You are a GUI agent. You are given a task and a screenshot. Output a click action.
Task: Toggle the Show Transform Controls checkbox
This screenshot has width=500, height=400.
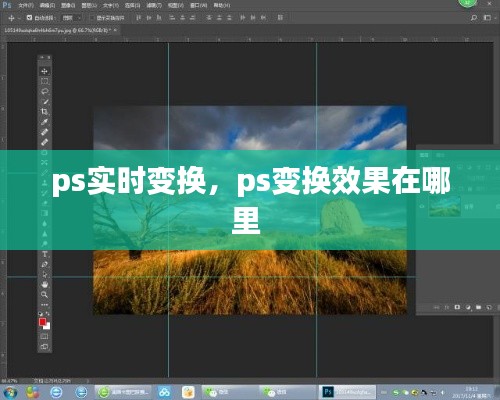tap(91, 18)
